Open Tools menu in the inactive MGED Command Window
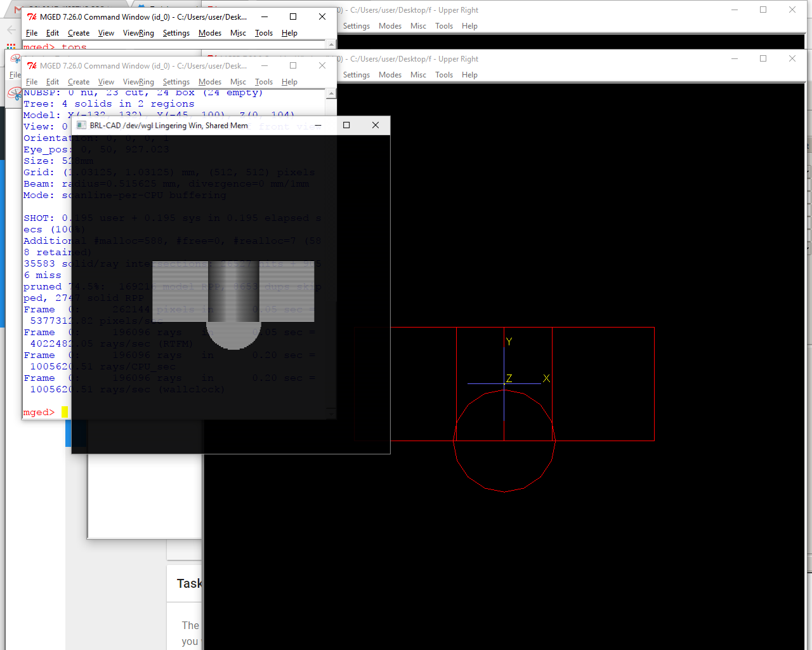The width and height of the screenshot is (812, 650). coord(264,82)
